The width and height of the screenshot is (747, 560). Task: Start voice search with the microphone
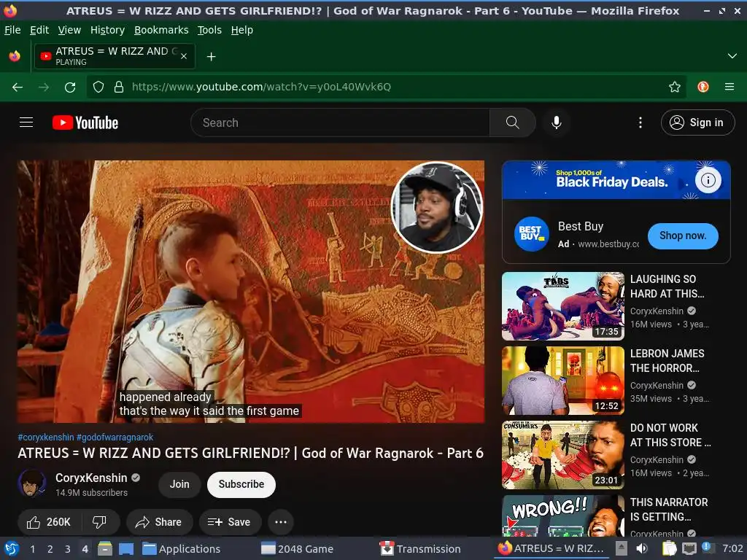[556, 122]
